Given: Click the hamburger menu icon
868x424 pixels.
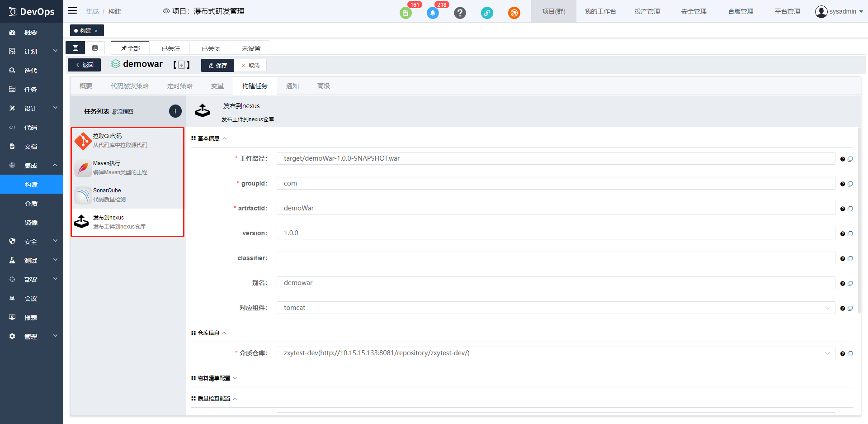Looking at the screenshot, I should coord(72,11).
